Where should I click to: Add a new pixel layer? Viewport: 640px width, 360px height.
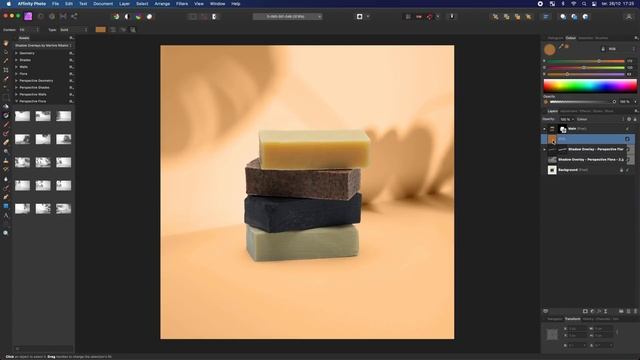(628, 311)
